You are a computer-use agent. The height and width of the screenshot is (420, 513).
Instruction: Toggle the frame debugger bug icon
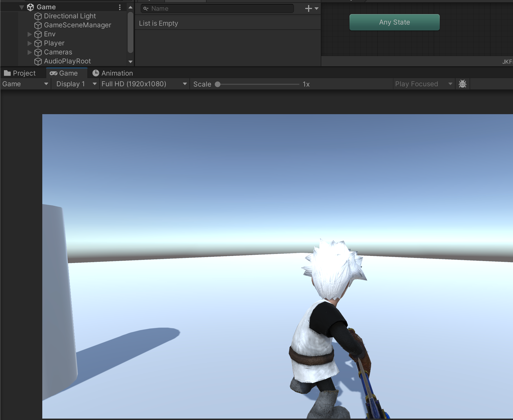pyautogui.click(x=463, y=84)
